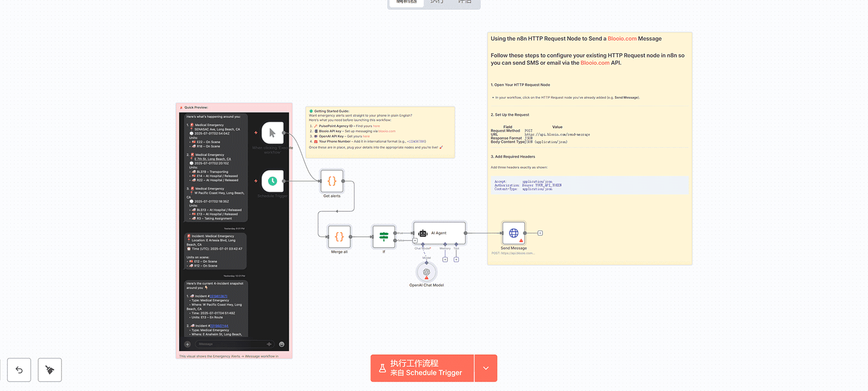Click the tidy up workflow broom button
The image size is (868, 391).
pyautogui.click(x=50, y=370)
